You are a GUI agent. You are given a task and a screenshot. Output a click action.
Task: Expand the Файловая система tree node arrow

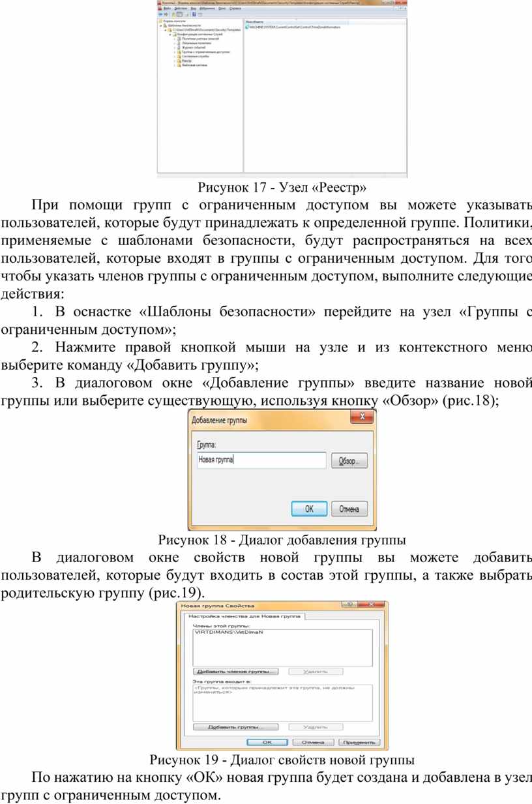click(x=175, y=65)
